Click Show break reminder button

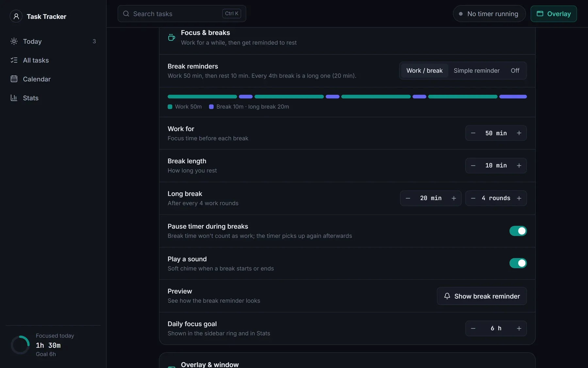click(x=482, y=296)
